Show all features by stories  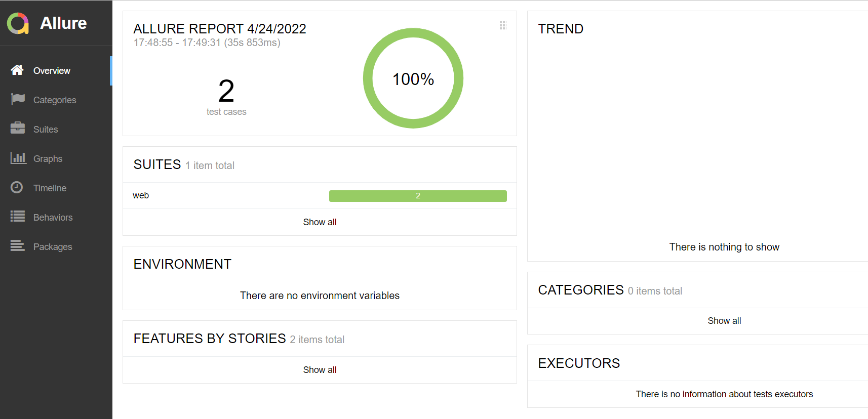coord(320,370)
